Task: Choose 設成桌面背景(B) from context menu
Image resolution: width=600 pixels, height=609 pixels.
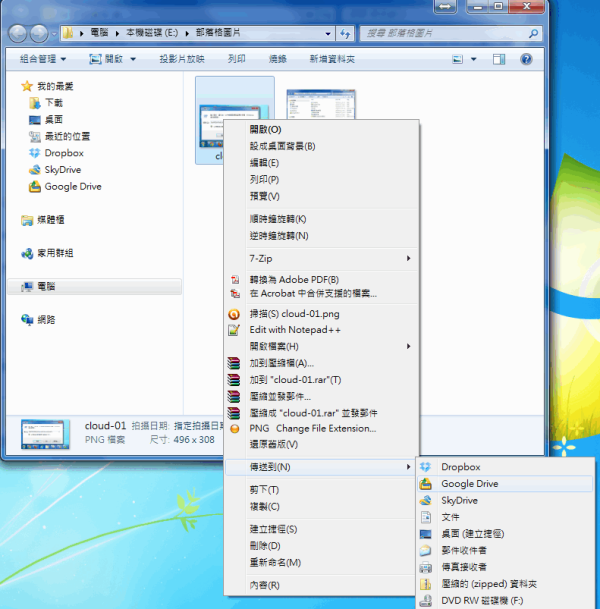Action: (282, 146)
